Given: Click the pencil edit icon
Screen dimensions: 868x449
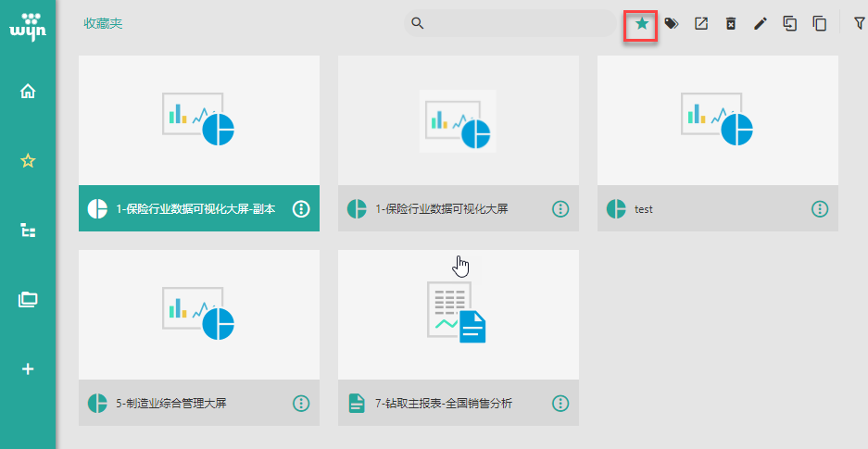Looking at the screenshot, I should (x=761, y=24).
